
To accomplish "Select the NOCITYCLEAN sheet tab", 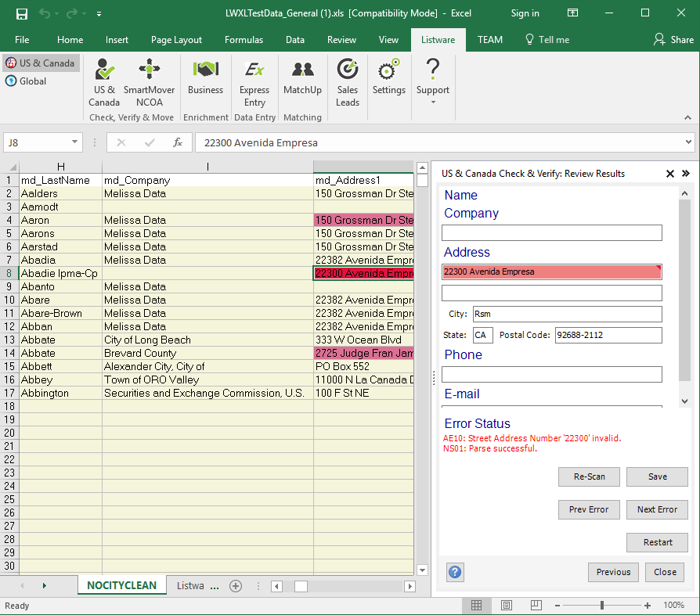I will [x=121, y=585].
